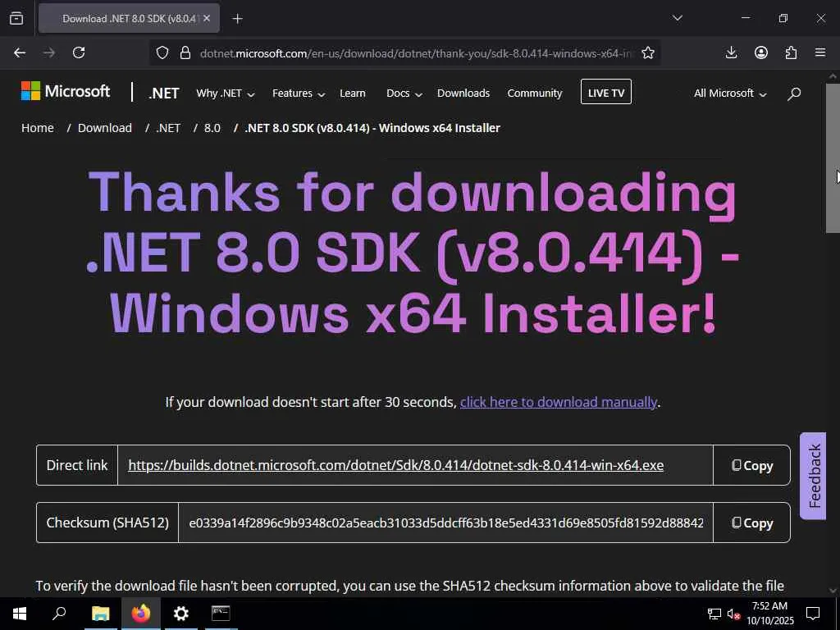Open the tracking protection shield icon
Screen dimensions: 840x630
[x=162, y=52]
